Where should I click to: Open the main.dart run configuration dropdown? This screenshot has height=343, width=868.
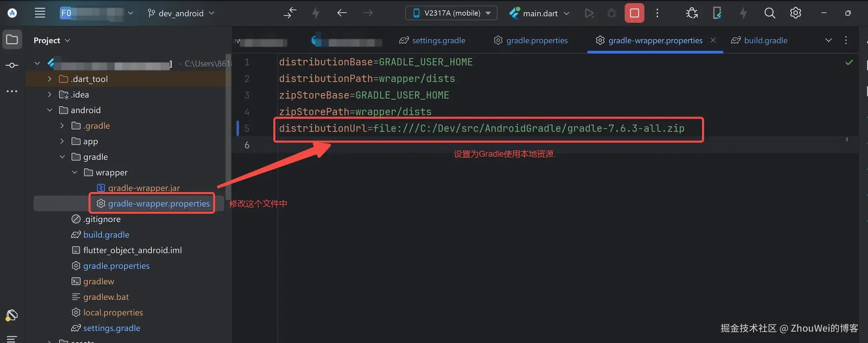540,13
